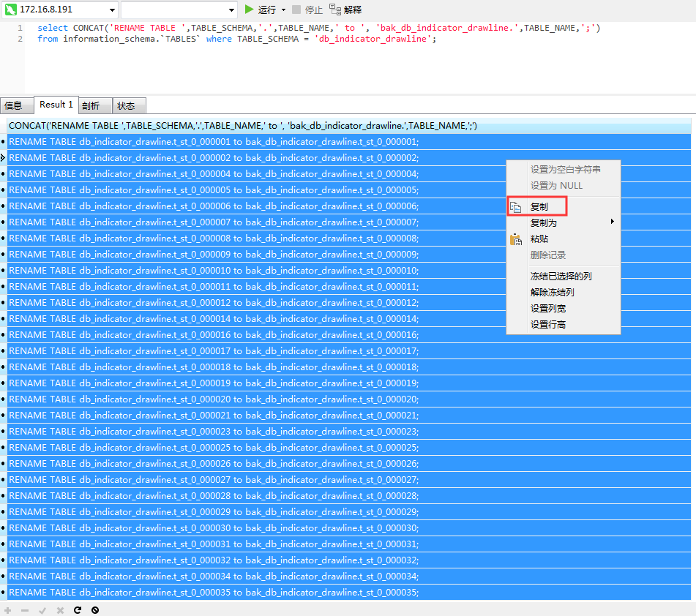Switch to the 状态 tab
The width and height of the screenshot is (696, 616).
point(129,105)
